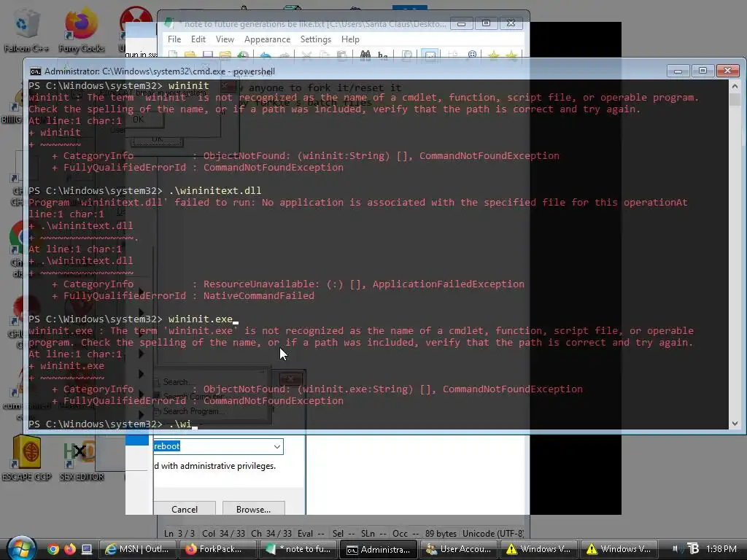Viewport: 747px width, 560px height.
Task: Click the scroll-up arrow of the PowerShell window
Action: 735,87
